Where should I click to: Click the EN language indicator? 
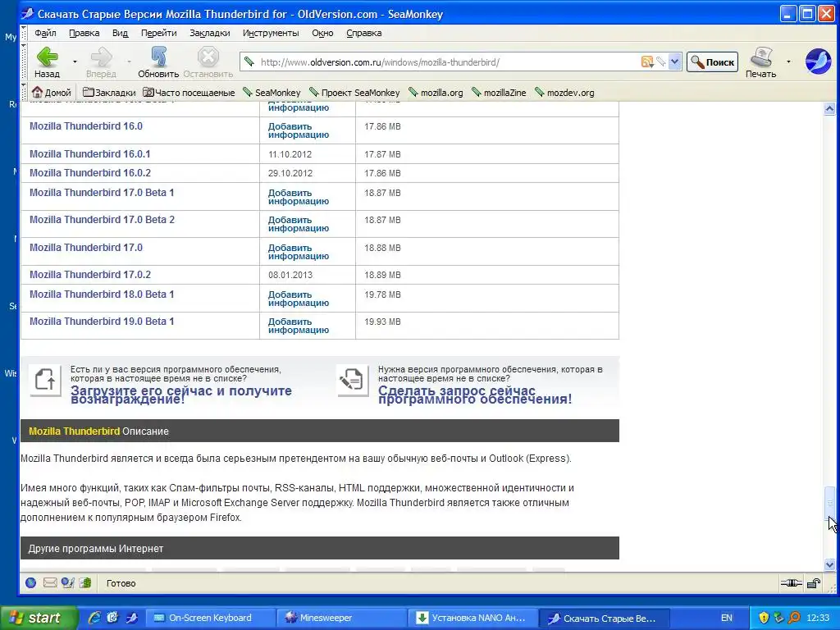click(727, 618)
